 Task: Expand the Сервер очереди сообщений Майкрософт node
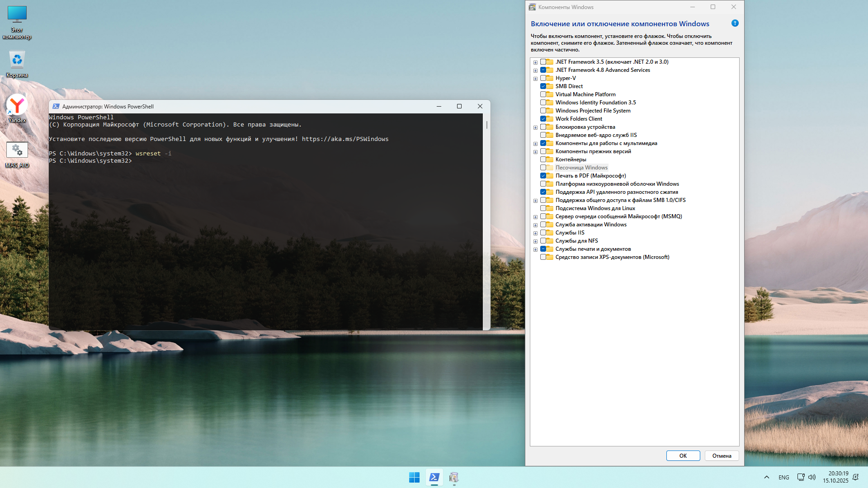click(536, 216)
